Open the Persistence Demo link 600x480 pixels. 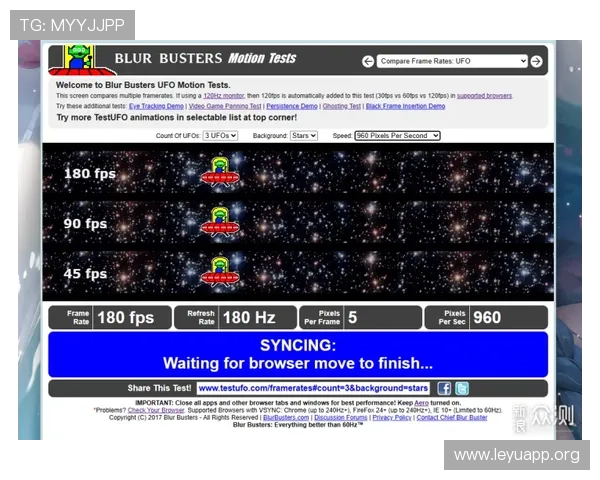[x=292, y=106]
